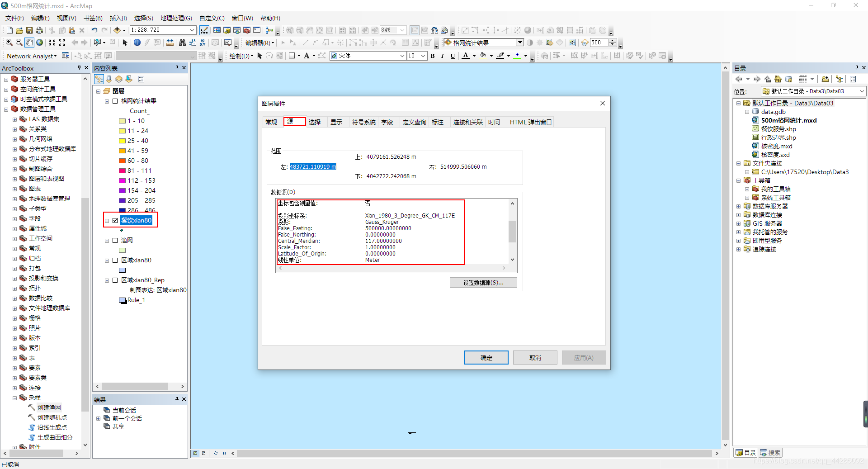Open the 宋体 font name dropdown
868x469 pixels.
(402, 56)
